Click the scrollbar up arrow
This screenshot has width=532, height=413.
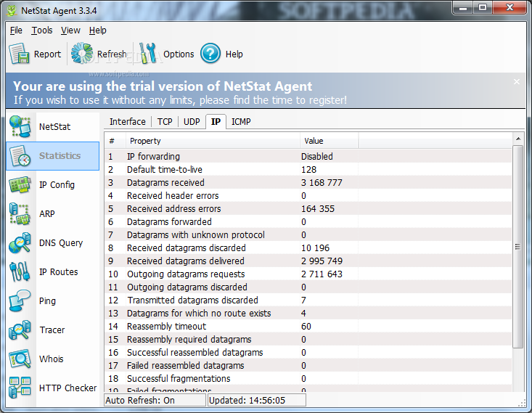coord(518,139)
